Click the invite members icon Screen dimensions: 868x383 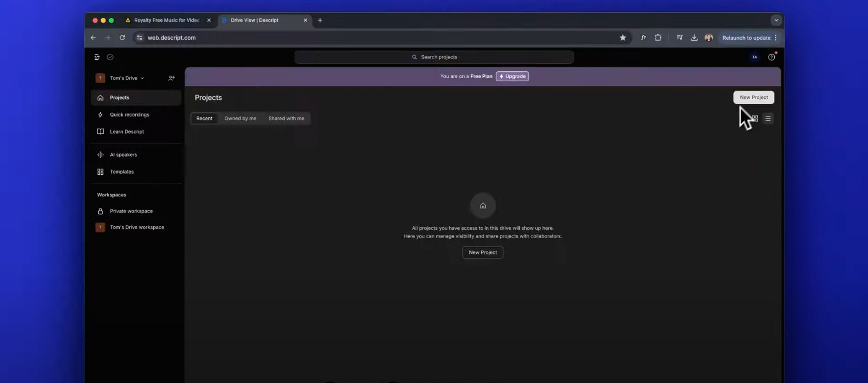pos(171,78)
